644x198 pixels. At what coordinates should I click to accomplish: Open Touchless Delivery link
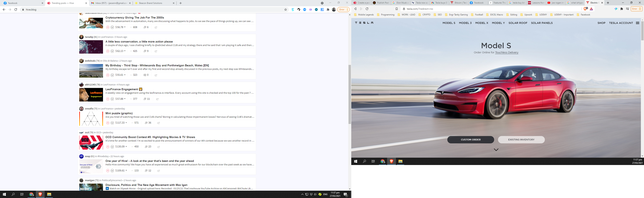tap(506, 53)
